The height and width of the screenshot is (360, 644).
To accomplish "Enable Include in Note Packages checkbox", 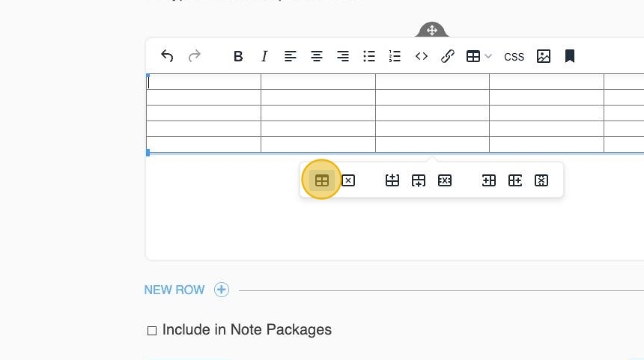I will click(x=152, y=330).
